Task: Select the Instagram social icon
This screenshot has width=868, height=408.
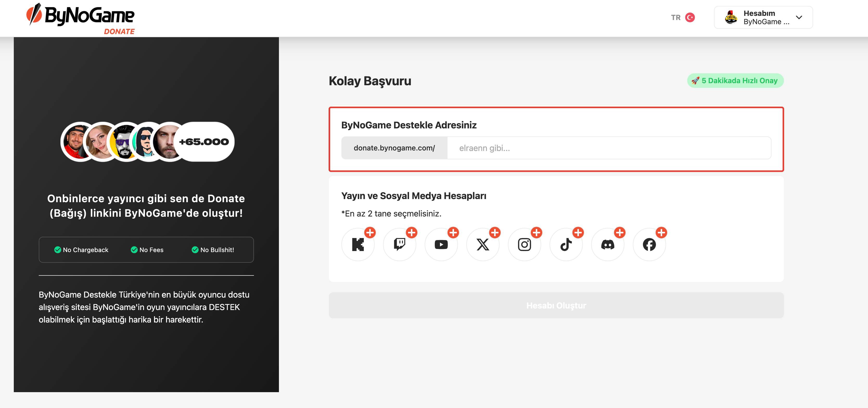Action: click(524, 244)
